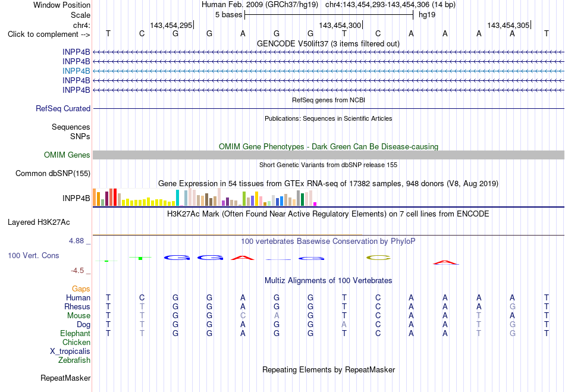Open the 'RefSeq genes from NCBI' track title
Viewport: 565px width, 392px height.
click(328, 100)
